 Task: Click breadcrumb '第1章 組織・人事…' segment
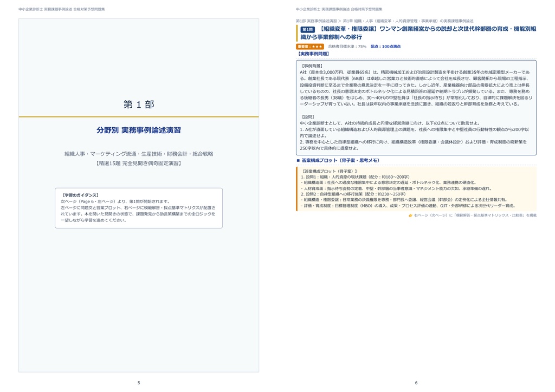[408, 21]
